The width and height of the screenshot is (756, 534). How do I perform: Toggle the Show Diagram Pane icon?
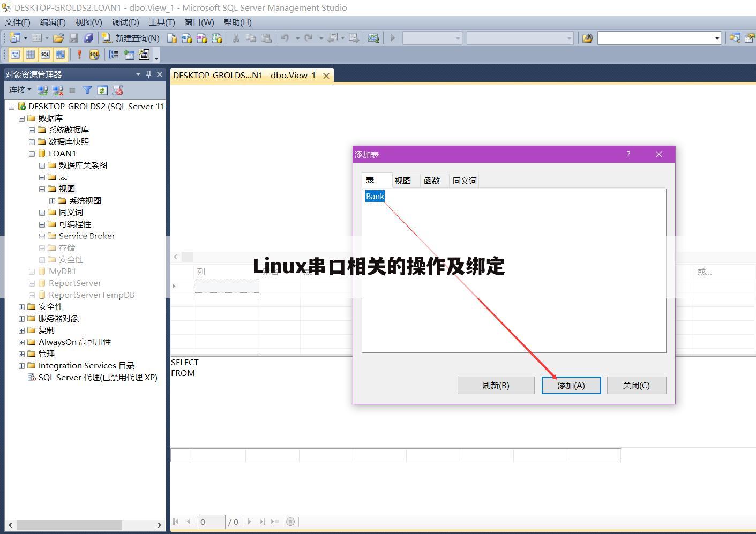point(15,54)
